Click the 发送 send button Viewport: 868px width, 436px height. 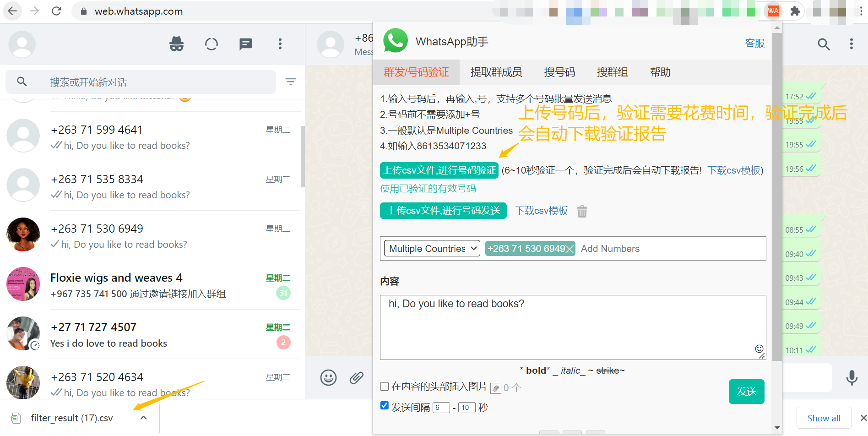(x=746, y=392)
